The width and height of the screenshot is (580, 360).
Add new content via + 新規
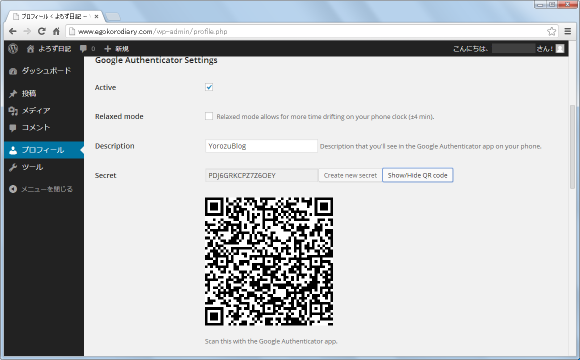pos(116,48)
